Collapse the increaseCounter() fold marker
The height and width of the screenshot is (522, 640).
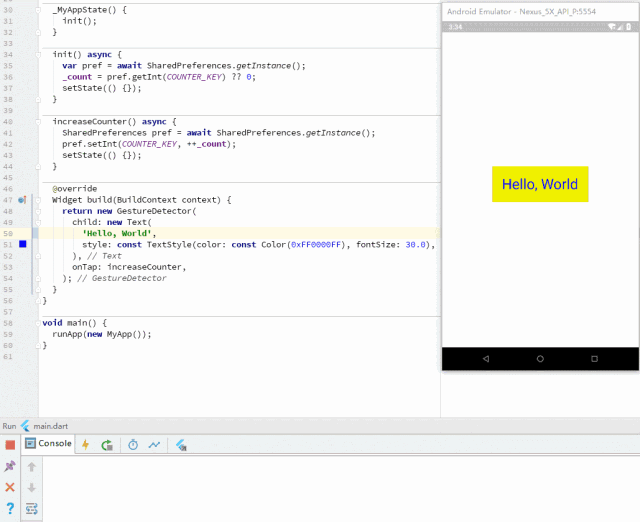(38, 122)
